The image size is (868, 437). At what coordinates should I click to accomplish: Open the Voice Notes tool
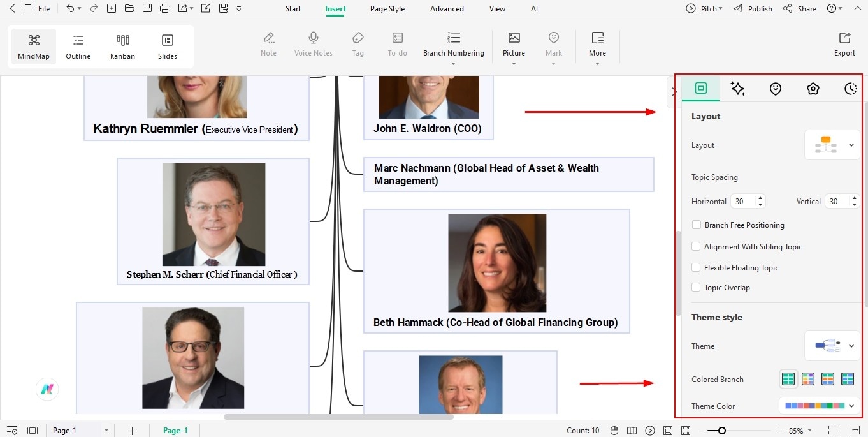313,43
